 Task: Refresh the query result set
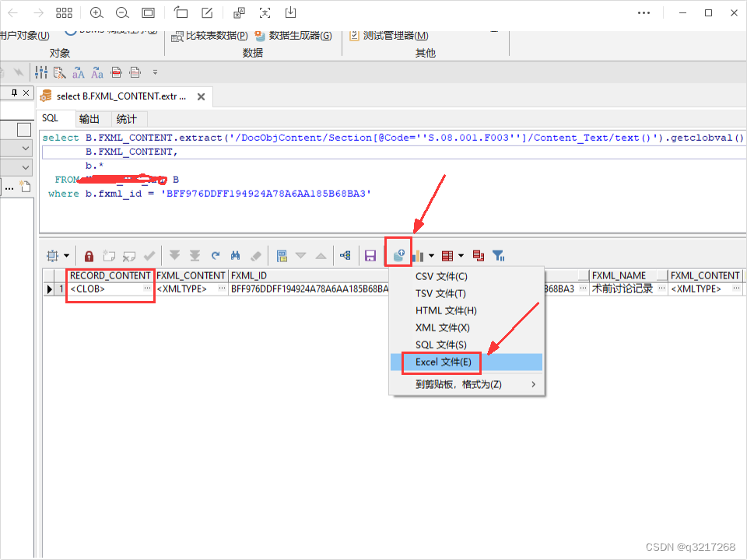(216, 255)
